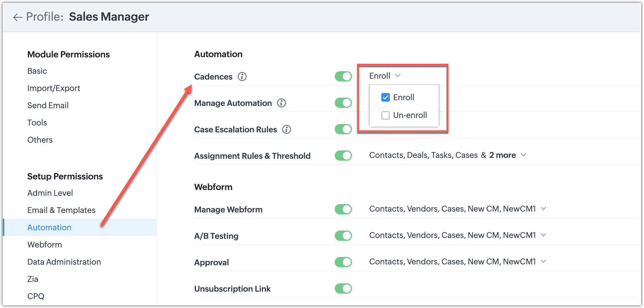This screenshot has width=644, height=308.
Task: Disable the Manage Automation toggle
Action: [x=343, y=103]
